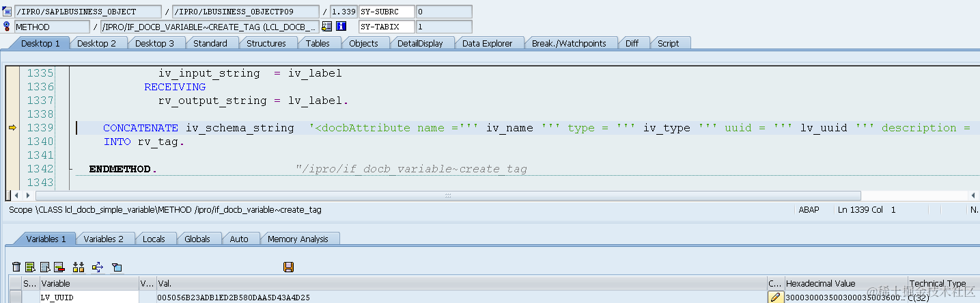Viewport: 980px width, 303px height.
Task: Click 'INTO rv_tag.' on line 1340
Action: pos(144,142)
